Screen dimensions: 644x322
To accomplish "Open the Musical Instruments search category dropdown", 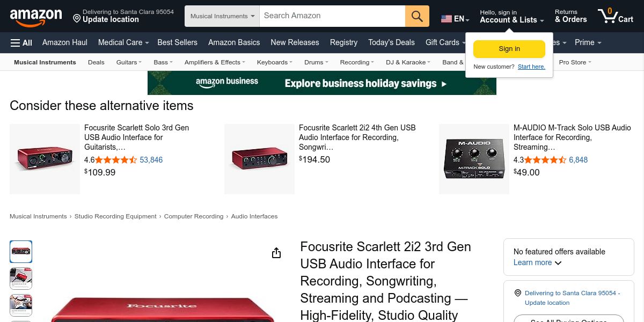I will coord(222,16).
